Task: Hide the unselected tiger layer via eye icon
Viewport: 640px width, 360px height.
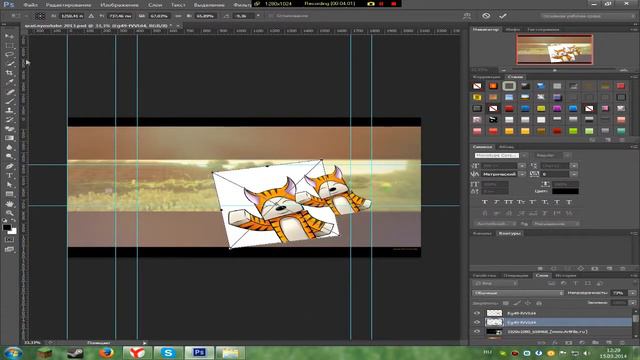Action: coord(477,313)
